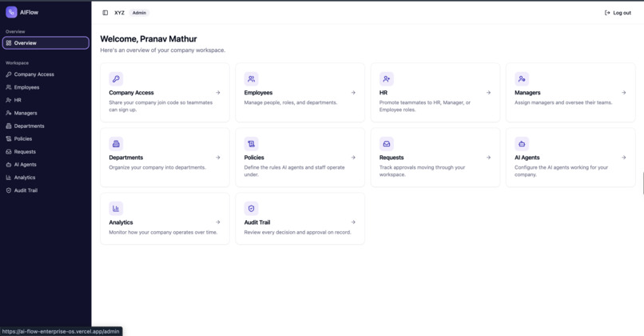Click 'Monitor how your company operates over time.'
Viewport: 644px width, 336px height.
coord(163,232)
